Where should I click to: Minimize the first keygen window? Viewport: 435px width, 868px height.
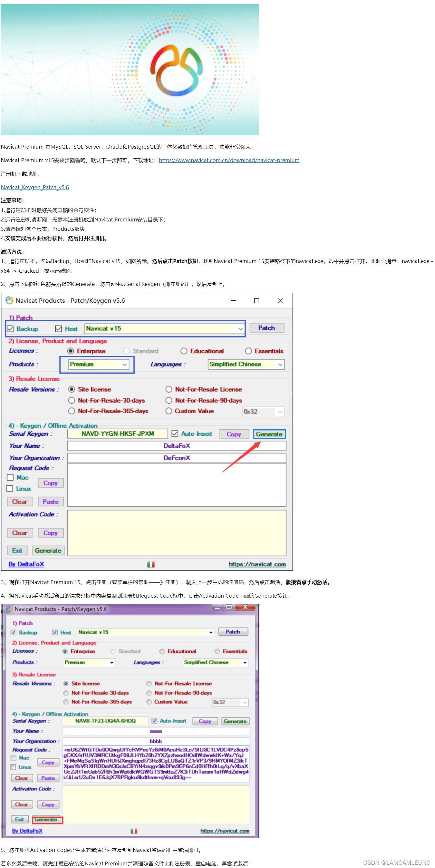pyautogui.click(x=233, y=301)
